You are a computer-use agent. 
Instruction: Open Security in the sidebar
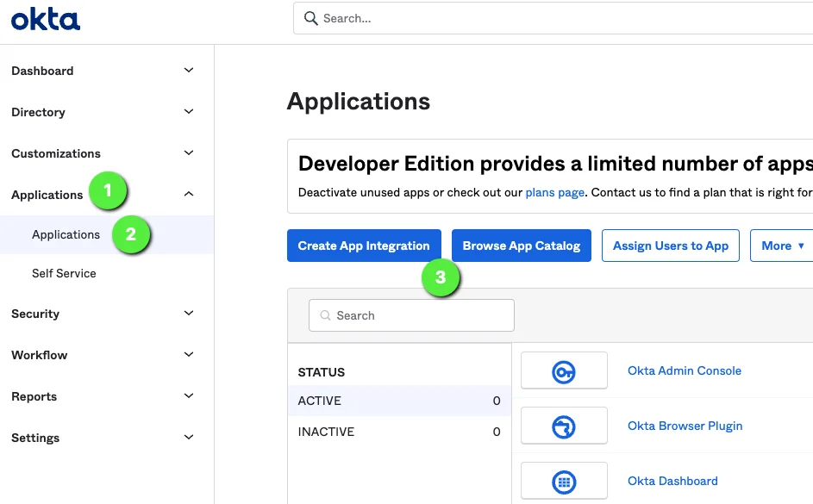pyautogui.click(x=35, y=314)
